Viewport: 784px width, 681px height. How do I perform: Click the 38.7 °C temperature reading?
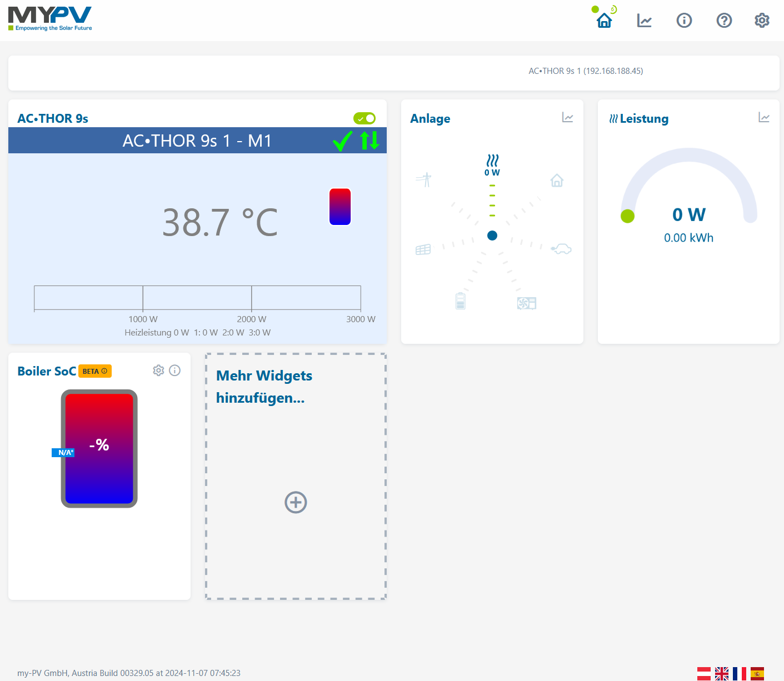coord(220,222)
